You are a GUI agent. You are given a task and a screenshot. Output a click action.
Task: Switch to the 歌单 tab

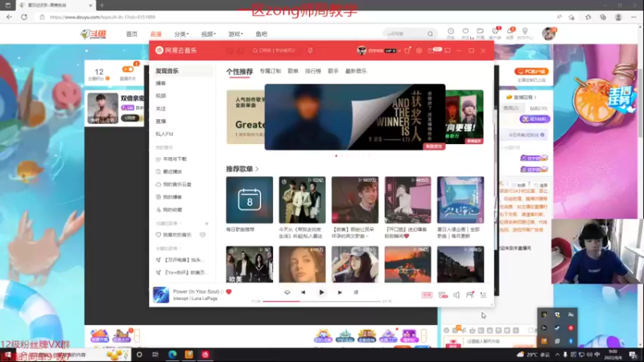pos(293,71)
